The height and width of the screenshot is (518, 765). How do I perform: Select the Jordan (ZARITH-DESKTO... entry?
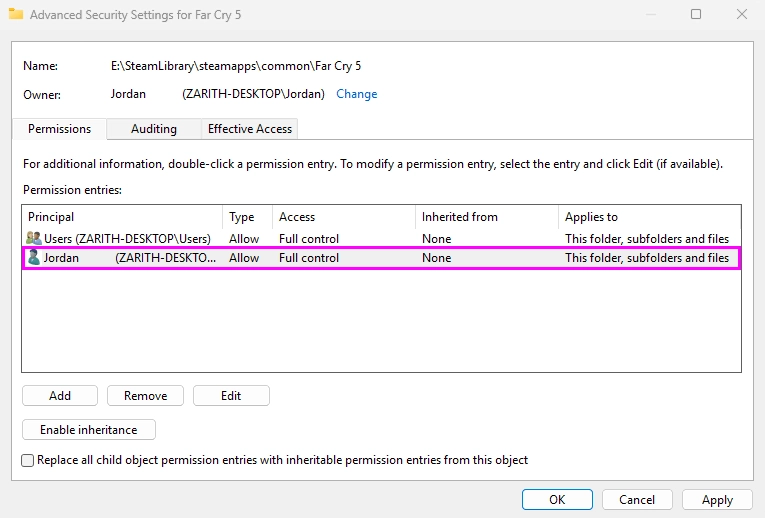tap(382, 258)
